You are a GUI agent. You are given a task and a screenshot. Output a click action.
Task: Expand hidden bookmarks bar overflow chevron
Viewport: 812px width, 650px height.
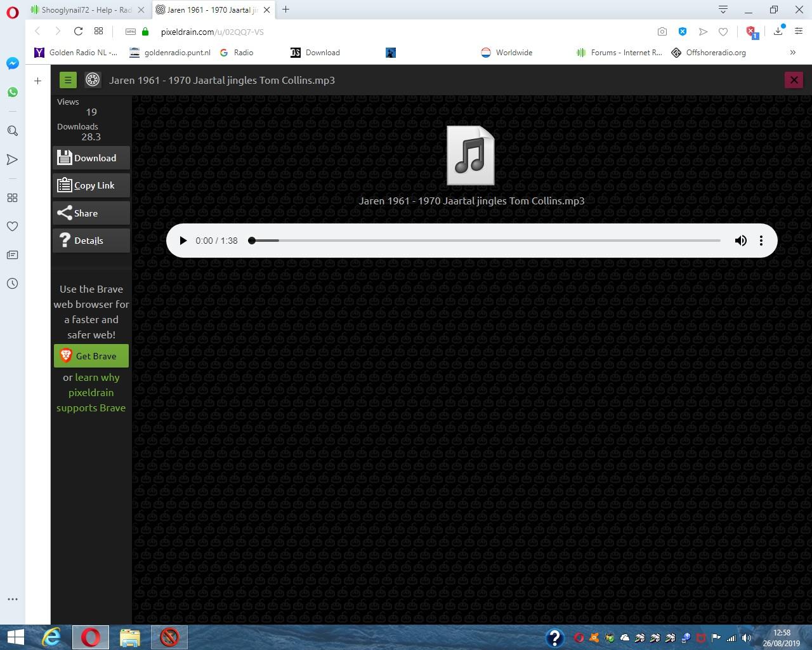(792, 53)
